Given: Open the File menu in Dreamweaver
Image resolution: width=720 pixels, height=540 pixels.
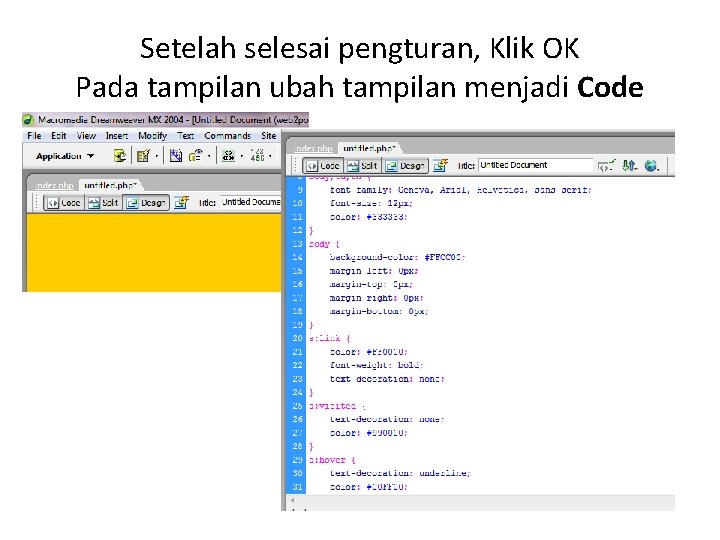Looking at the screenshot, I should (x=34, y=136).
